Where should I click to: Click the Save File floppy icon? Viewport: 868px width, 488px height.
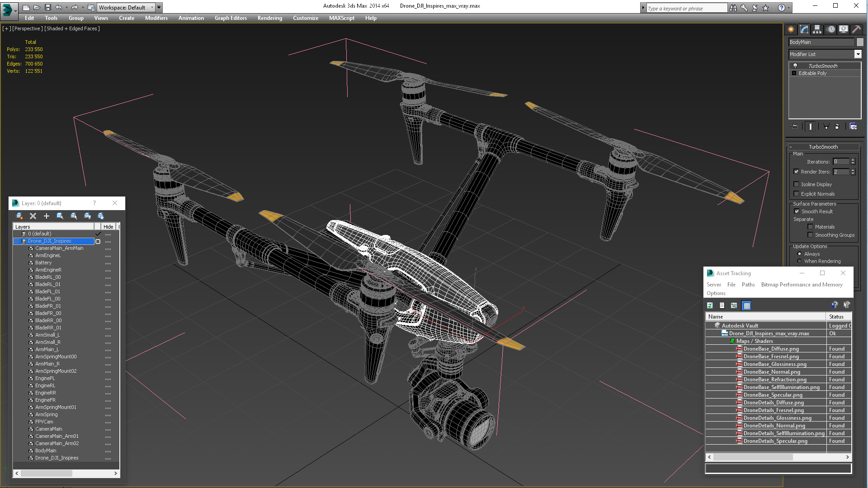click(47, 7)
